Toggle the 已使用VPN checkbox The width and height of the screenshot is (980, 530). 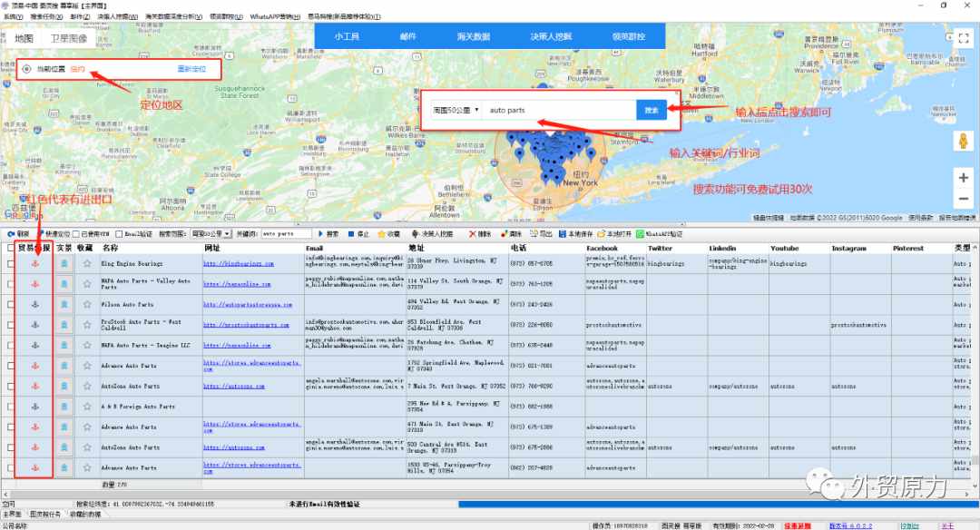coord(76,234)
